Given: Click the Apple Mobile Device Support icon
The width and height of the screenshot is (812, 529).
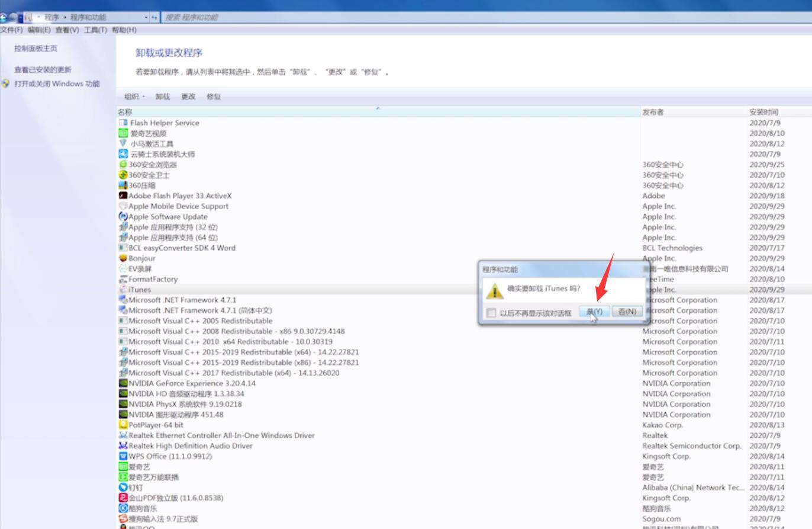Looking at the screenshot, I should point(123,206).
